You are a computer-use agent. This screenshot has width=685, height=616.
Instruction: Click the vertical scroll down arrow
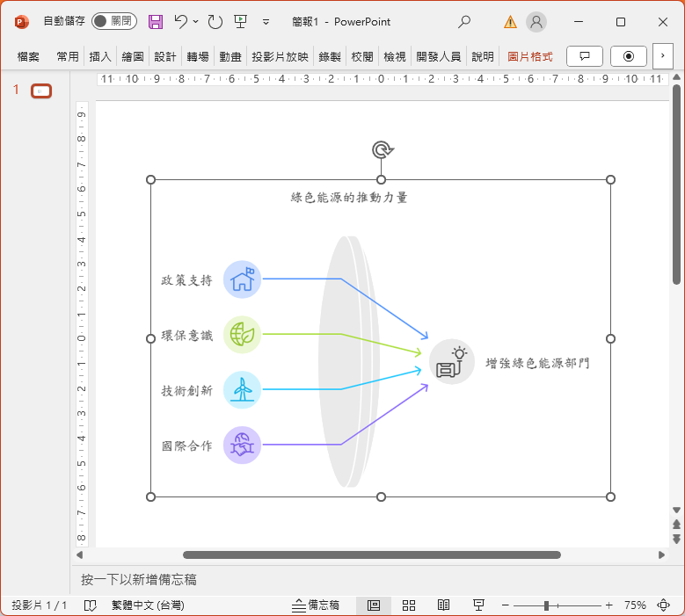point(677,510)
